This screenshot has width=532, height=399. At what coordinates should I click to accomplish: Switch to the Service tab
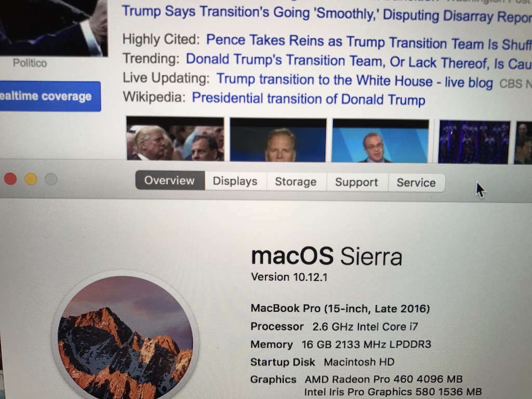click(416, 183)
